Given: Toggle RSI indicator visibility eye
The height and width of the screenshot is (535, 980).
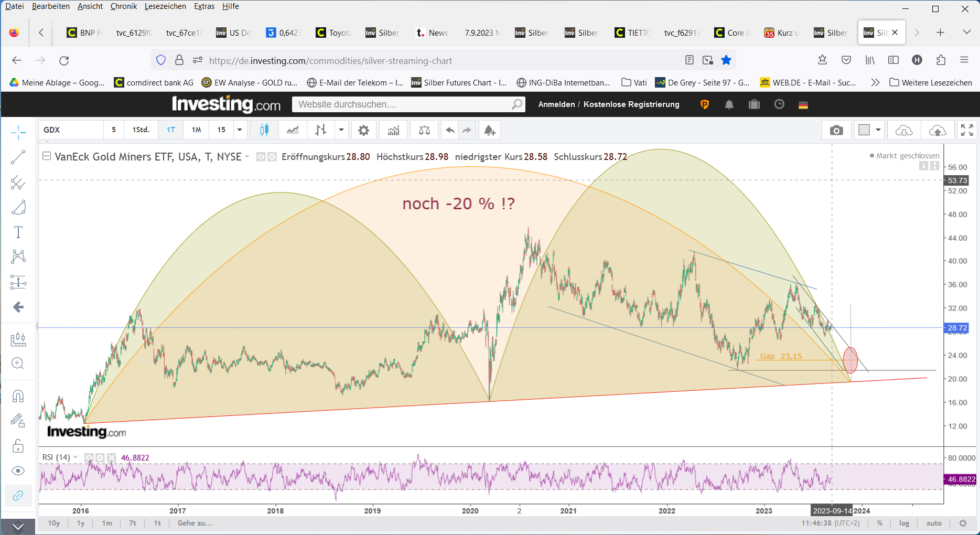Looking at the screenshot, I should coord(89,457).
